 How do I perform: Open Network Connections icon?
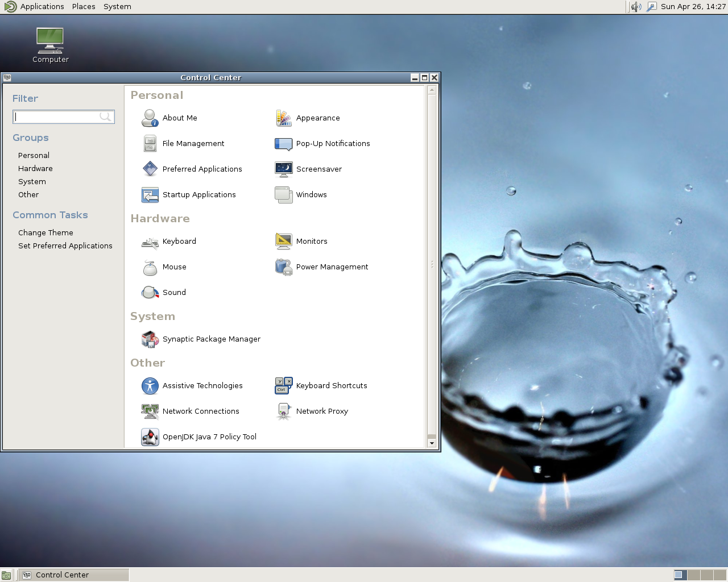(x=150, y=411)
